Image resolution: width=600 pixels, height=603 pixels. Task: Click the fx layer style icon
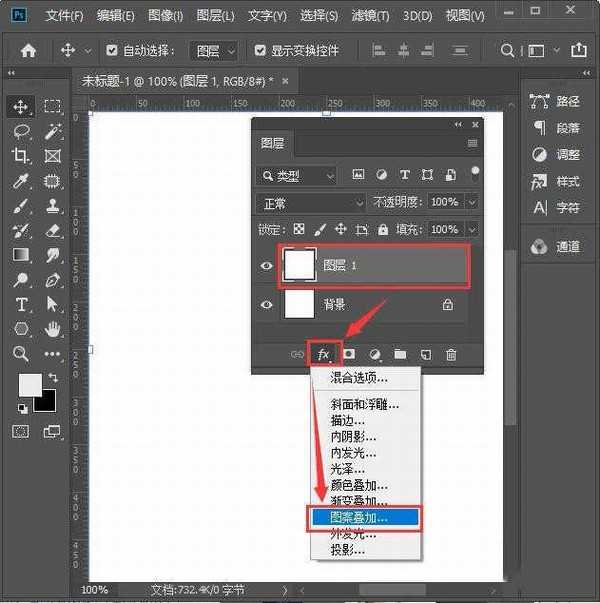[x=324, y=354]
